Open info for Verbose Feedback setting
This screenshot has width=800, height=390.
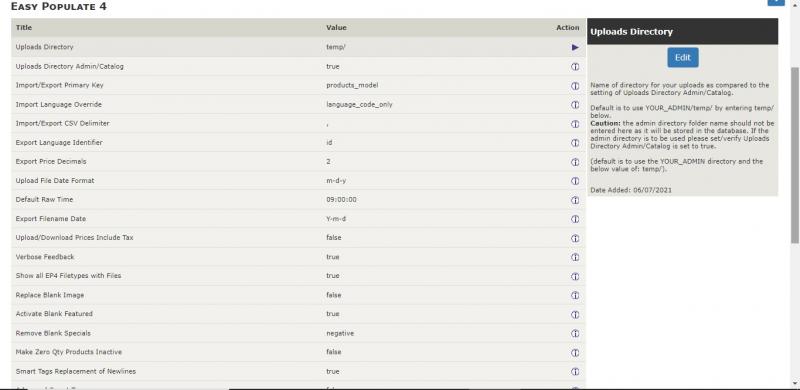click(x=575, y=257)
